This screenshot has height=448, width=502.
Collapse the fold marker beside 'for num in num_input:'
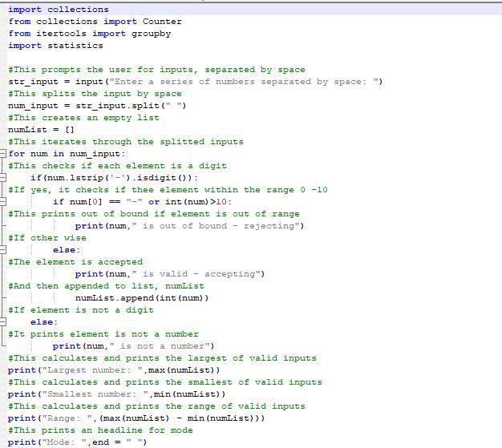(2, 154)
